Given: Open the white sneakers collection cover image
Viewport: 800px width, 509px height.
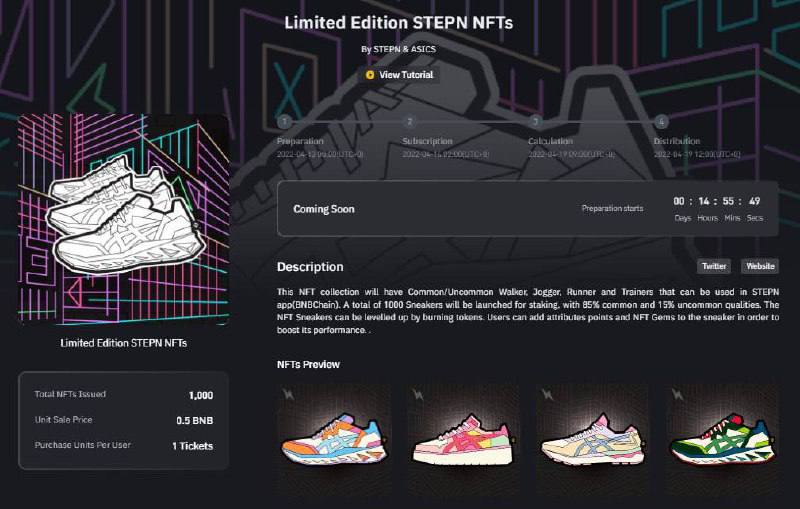Looking at the screenshot, I should pos(123,219).
